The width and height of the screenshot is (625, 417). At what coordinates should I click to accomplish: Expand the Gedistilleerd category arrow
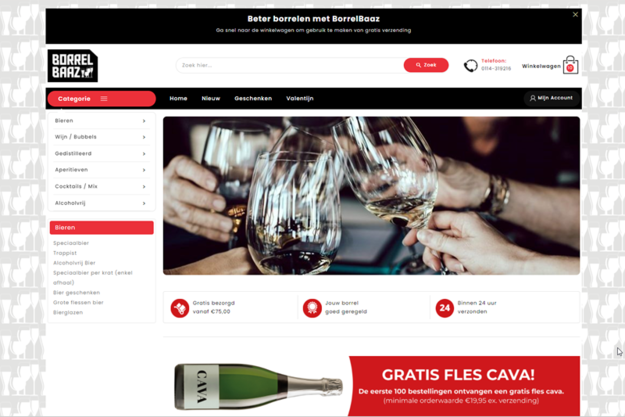pyautogui.click(x=144, y=154)
